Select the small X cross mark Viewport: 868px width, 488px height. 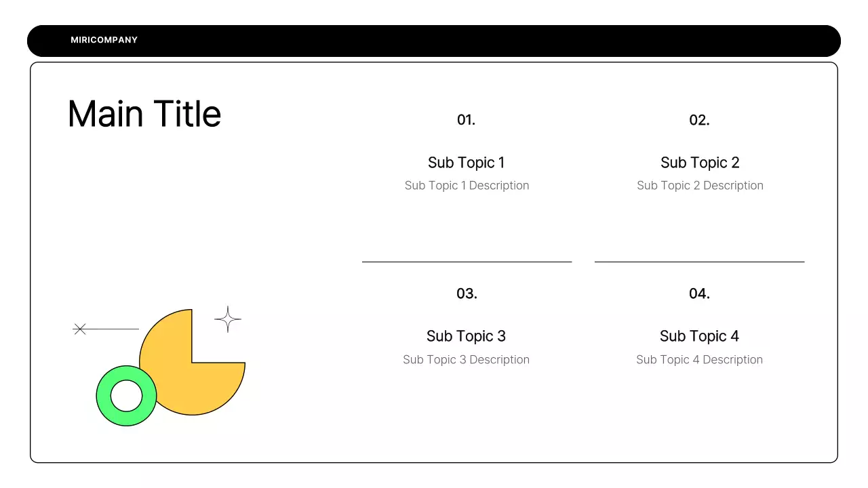click(80, 329)
